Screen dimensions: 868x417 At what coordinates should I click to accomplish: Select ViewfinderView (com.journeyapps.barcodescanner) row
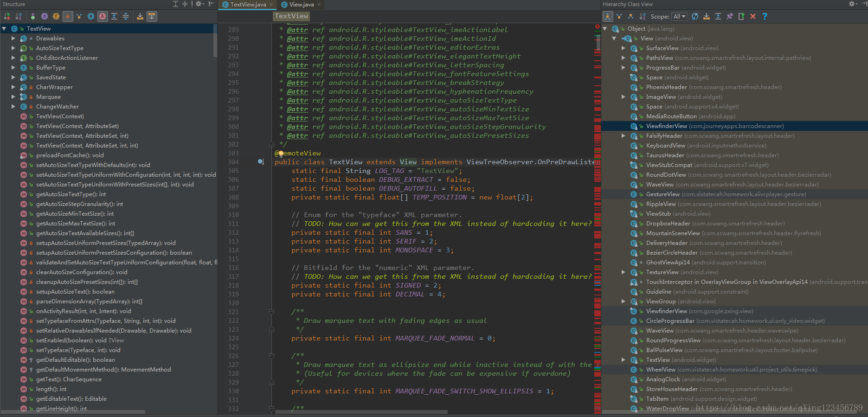pyautogui.click(x=734, y=126)
